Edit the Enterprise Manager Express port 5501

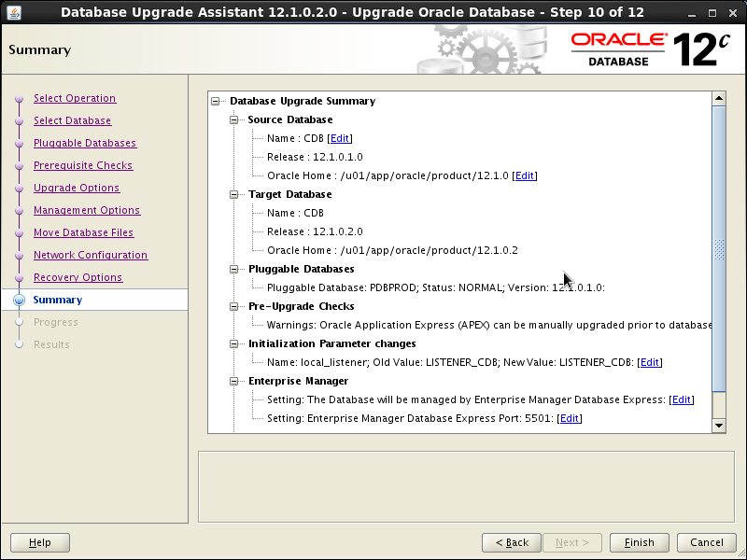[569, 418]
